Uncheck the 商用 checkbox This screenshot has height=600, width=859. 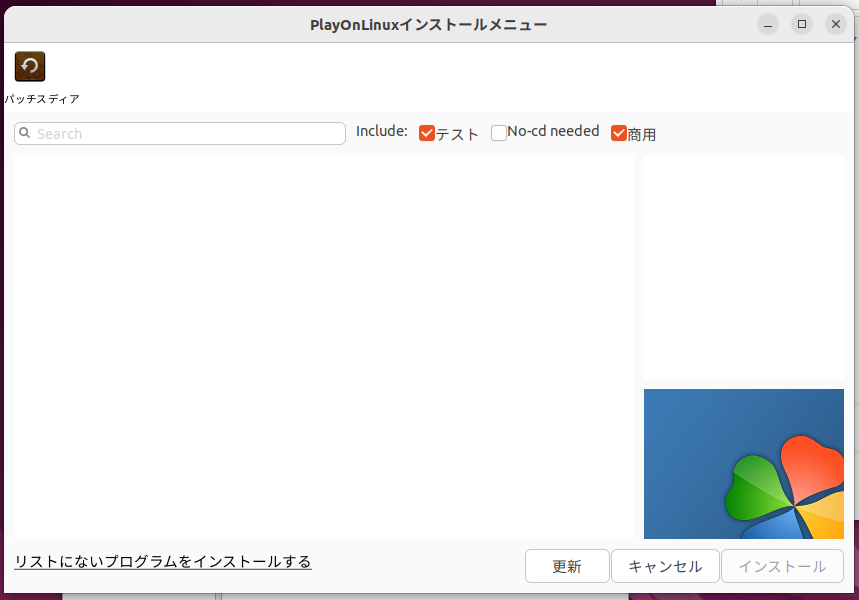(619, 133)
